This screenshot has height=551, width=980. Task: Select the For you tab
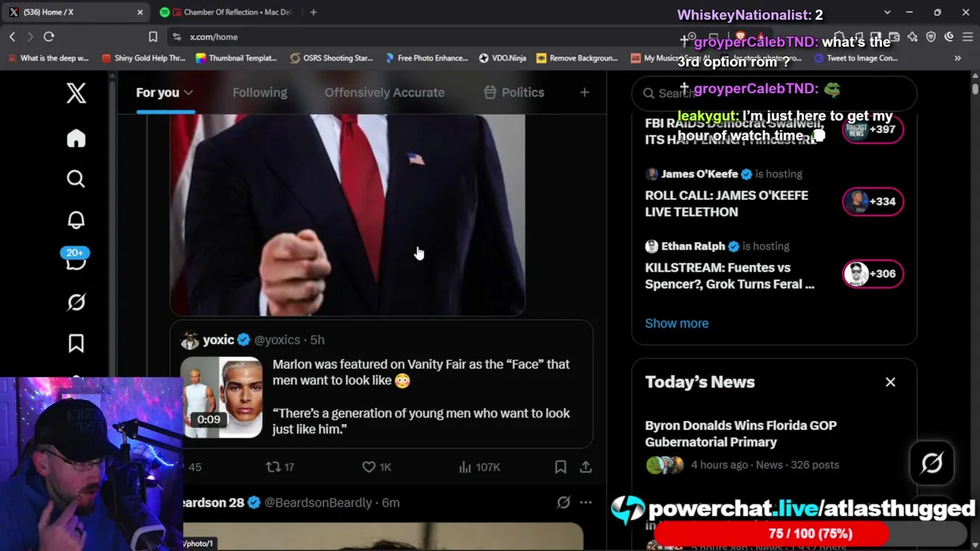[165, 93]
